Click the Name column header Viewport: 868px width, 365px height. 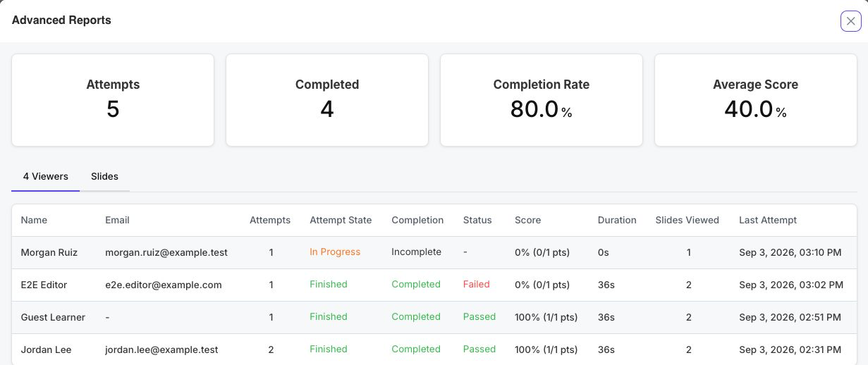(34, 220)
